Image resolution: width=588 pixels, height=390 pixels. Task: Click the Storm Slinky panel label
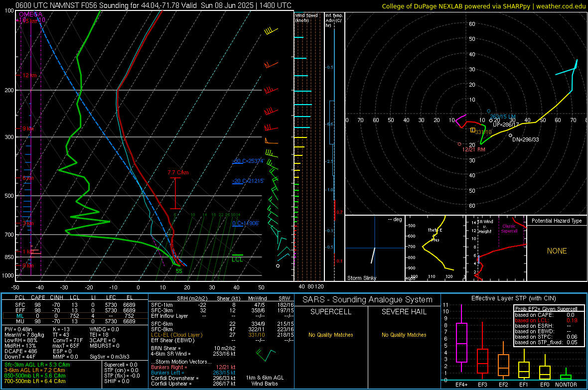361,278
